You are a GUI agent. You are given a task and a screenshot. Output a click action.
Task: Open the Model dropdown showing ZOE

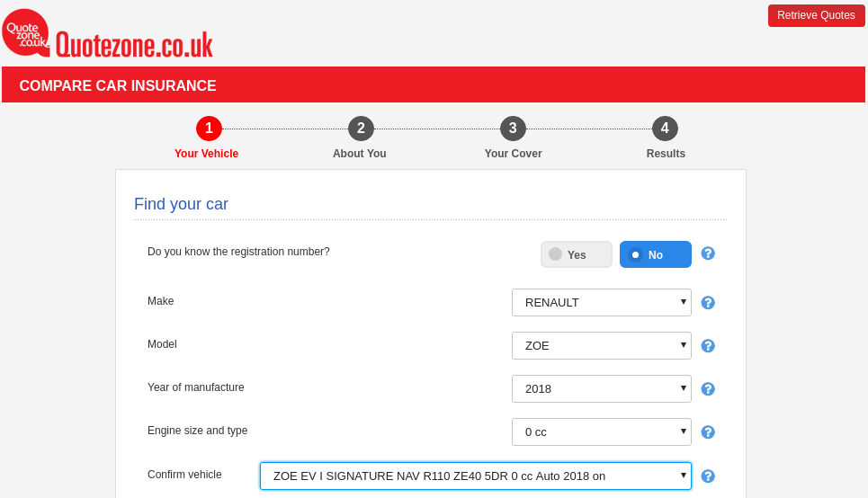(x=601, y=345)
